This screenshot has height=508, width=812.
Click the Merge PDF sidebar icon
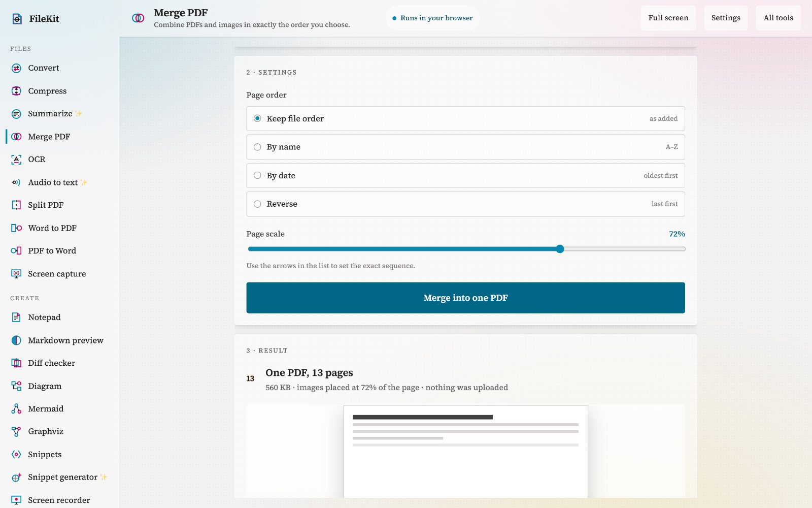16,137
